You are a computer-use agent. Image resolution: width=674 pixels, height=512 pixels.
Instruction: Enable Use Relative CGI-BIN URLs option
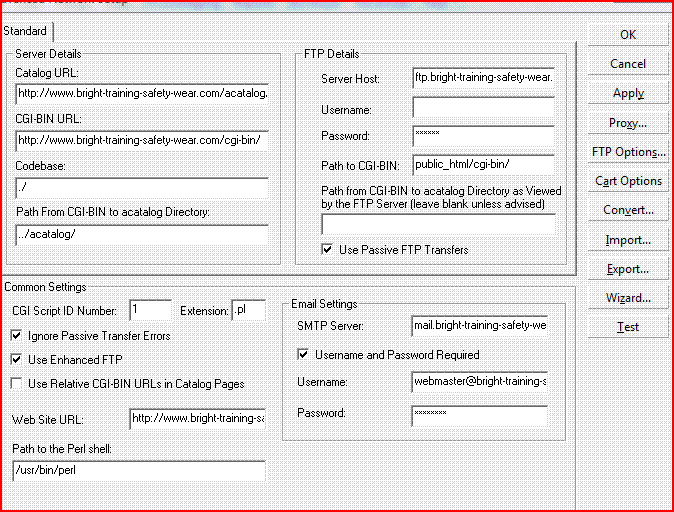point(17,383)
